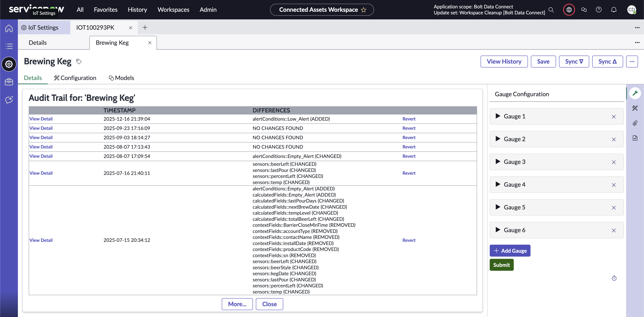Select the green Details tab under Brewing Keg
This screenshot has height=317, width=644.
point(33,78)
